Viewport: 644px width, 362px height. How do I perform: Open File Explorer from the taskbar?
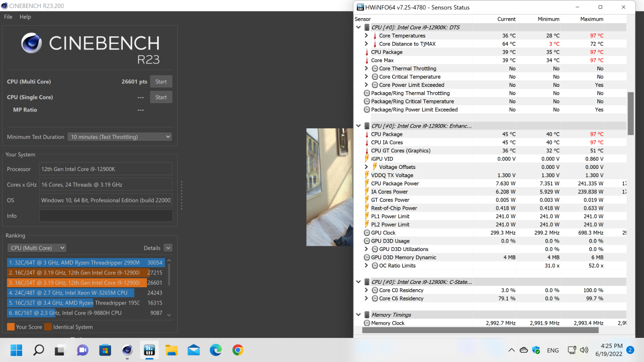coord(171,350)
